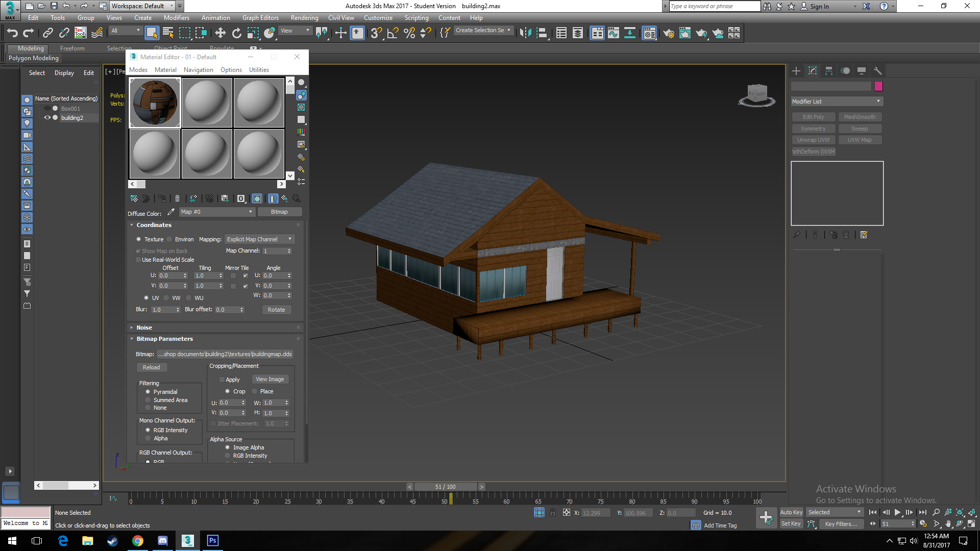Click the Mirror tool icon
980x551 pixels.
525,33
